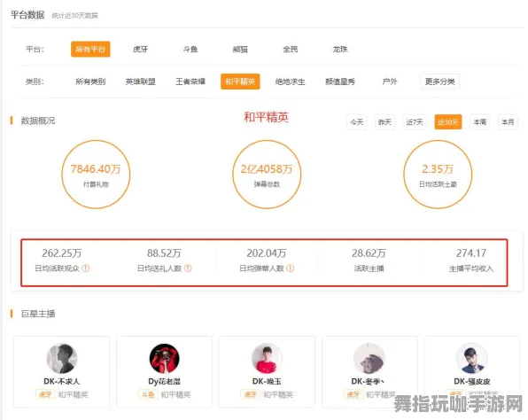The image size is (528, 420).
Task: Open info icon beside 日均弹幕人数
Action: point(291,268)
